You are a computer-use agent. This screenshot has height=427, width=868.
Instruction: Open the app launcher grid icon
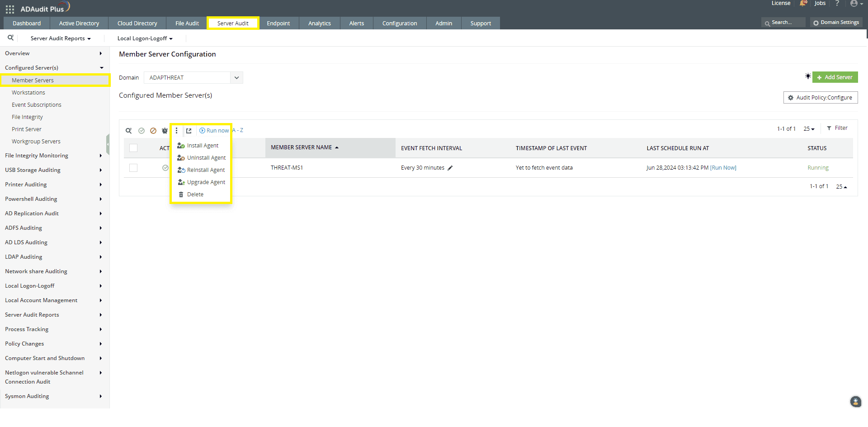[x=10, y=9]
